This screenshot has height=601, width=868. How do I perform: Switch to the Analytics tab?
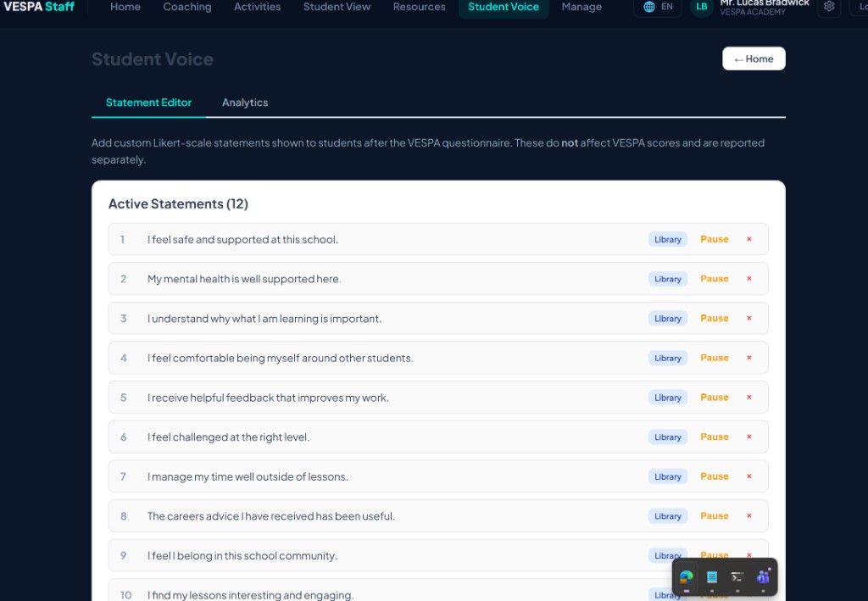(x=245, y=103)
